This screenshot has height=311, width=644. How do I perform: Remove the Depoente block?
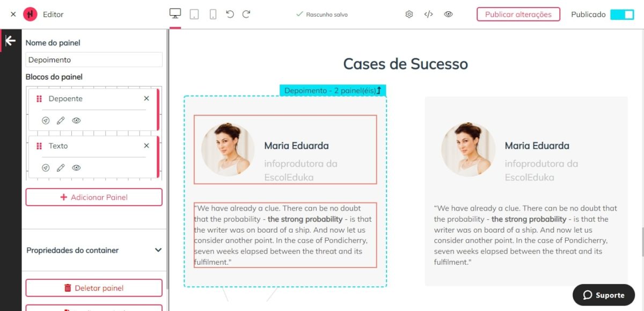pos(147,99)
